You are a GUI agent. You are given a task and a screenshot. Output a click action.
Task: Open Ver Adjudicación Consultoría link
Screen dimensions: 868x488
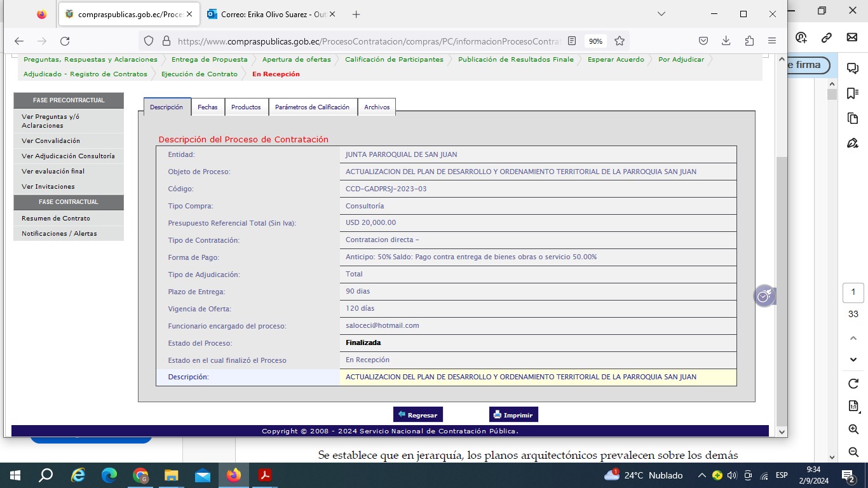(x=68, y=156)
